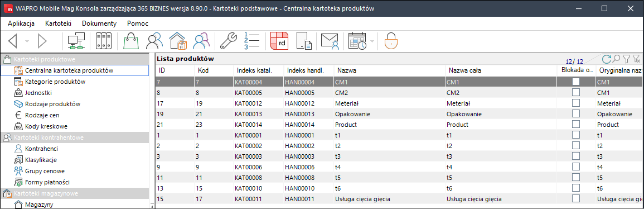Refresh the product list
Viewport: 644px width, 209px height.
tap(607, 59)
